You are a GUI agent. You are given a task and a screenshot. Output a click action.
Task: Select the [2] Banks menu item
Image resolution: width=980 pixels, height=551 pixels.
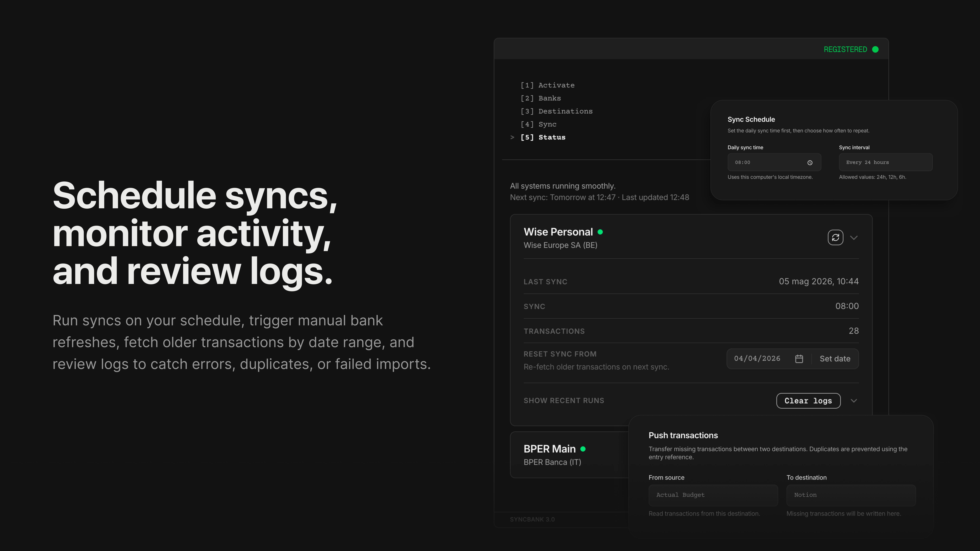tap(541, 98)
